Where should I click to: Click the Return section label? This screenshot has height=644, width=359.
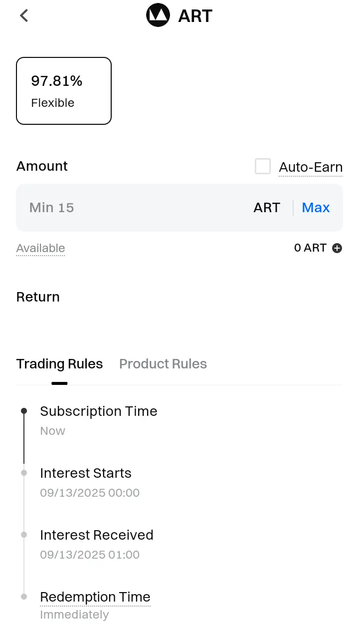click(x=38, y=297)
